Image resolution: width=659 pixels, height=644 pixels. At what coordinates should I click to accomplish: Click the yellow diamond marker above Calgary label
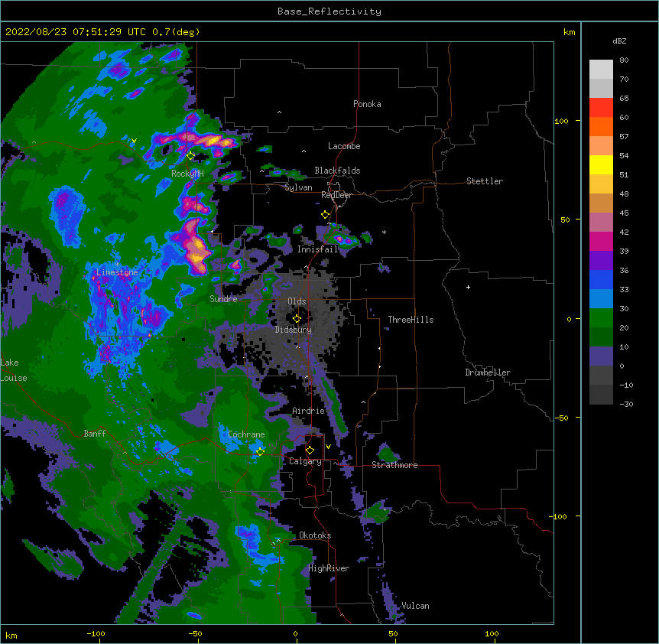click(310, 450)
